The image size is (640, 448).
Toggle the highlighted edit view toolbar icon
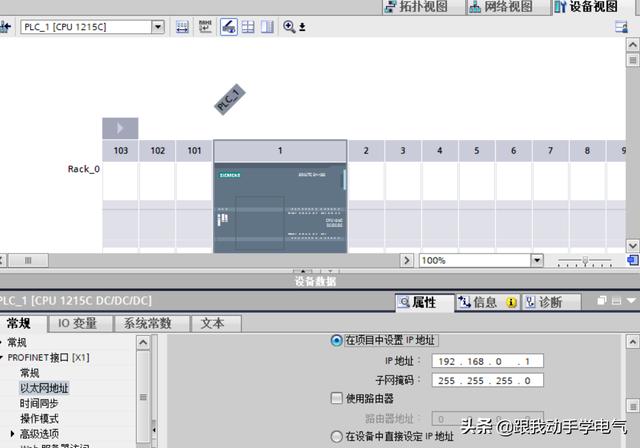tap(229, 27)
